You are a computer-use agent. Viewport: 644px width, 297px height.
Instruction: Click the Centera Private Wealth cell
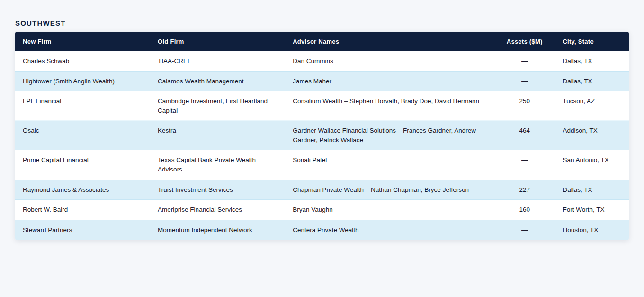[x=326, y=230]
